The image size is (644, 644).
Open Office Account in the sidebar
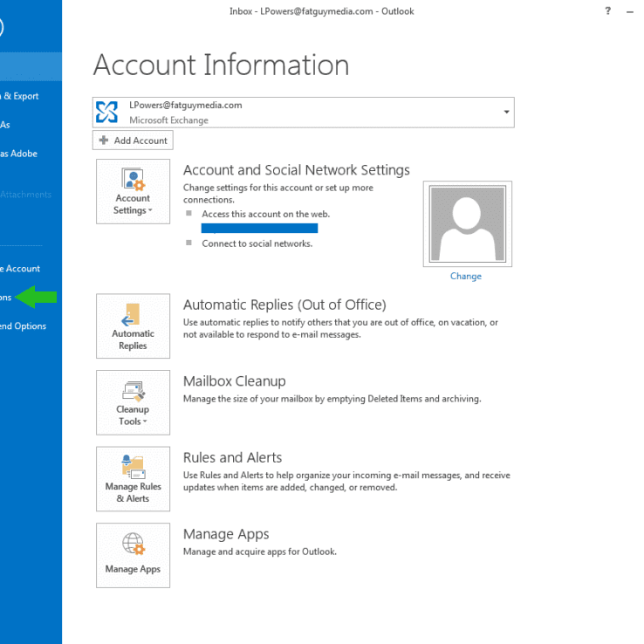point(20,269)
